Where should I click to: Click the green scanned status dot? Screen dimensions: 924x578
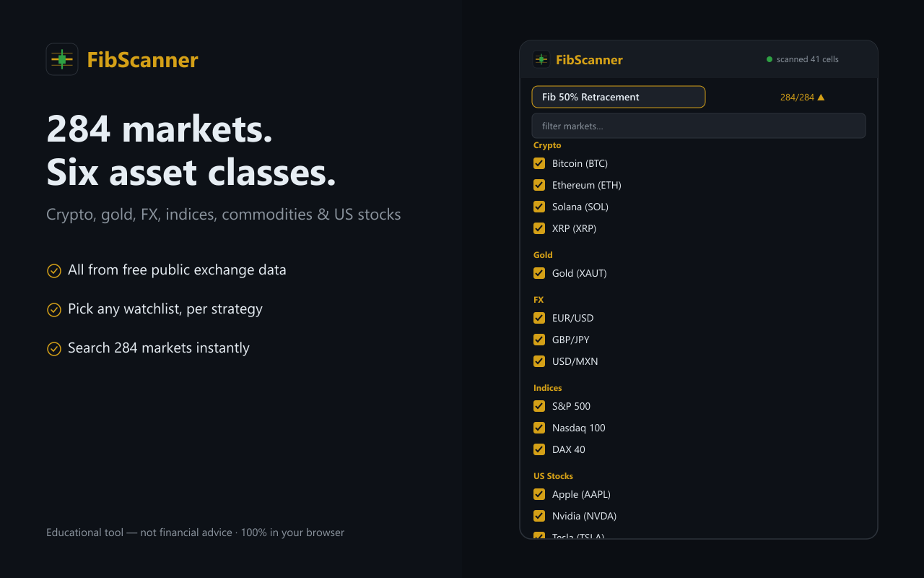click(x=770, y=59)
